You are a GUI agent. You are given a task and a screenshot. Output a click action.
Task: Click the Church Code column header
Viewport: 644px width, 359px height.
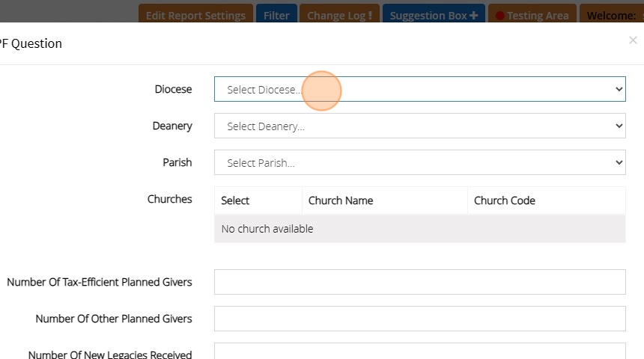[x=505, y=200]
